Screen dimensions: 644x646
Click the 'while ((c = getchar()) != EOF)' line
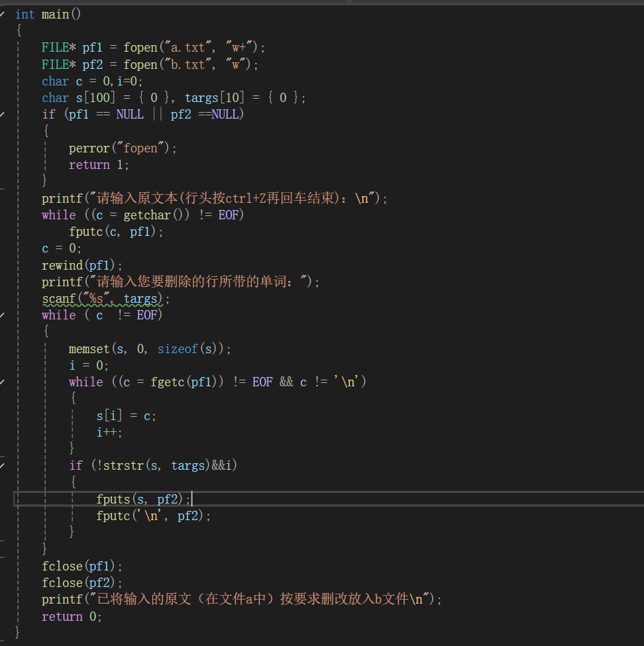tap(142, 215)
